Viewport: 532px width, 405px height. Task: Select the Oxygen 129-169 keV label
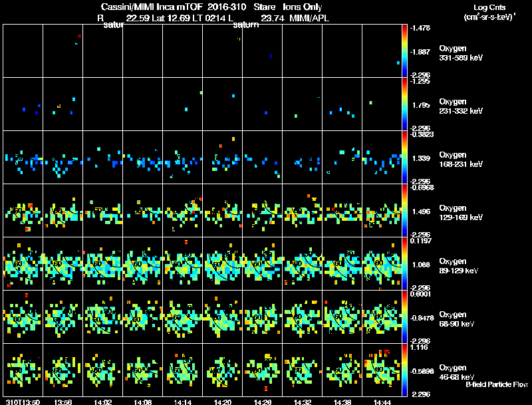coord(461,213)
